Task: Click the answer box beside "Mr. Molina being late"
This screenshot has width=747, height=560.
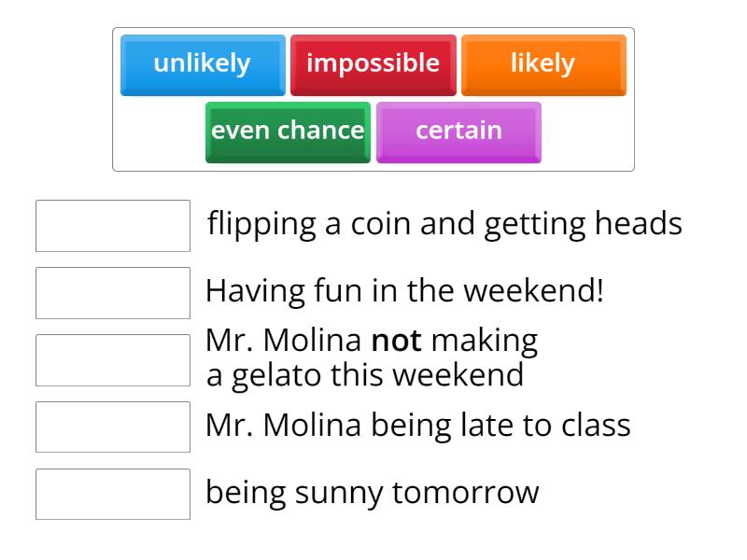Action: click(x=112, y=427)
